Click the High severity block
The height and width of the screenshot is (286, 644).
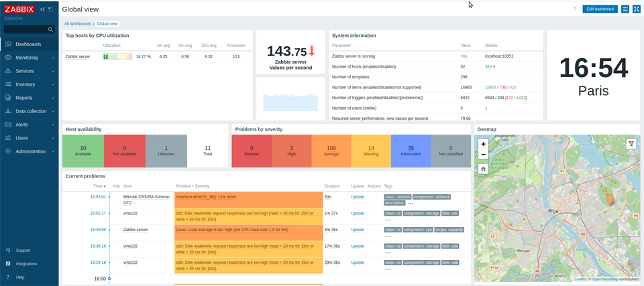(292, 151)
